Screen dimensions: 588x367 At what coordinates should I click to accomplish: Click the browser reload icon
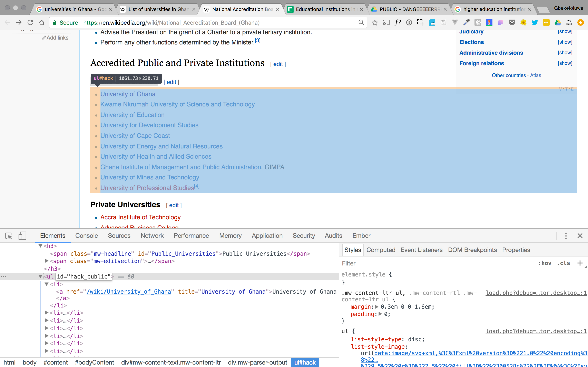pyautogui.click(x=30, y=23)
